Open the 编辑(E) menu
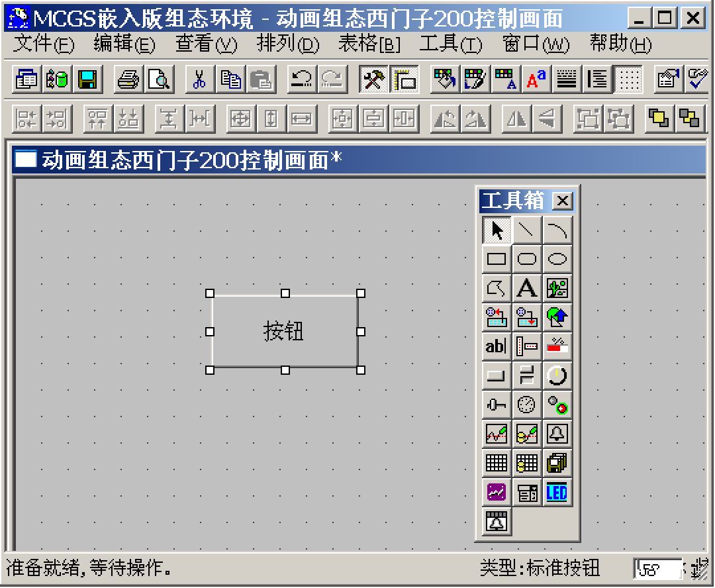 124,44
